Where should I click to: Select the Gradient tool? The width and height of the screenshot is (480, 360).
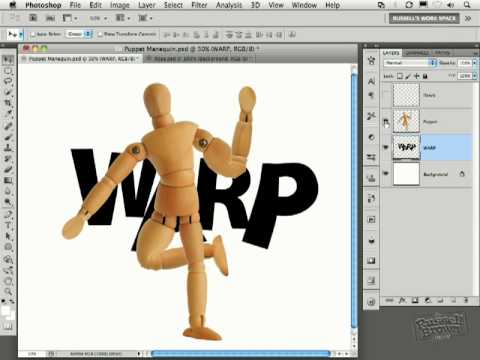pyautogui.click(x=8, y=180)
